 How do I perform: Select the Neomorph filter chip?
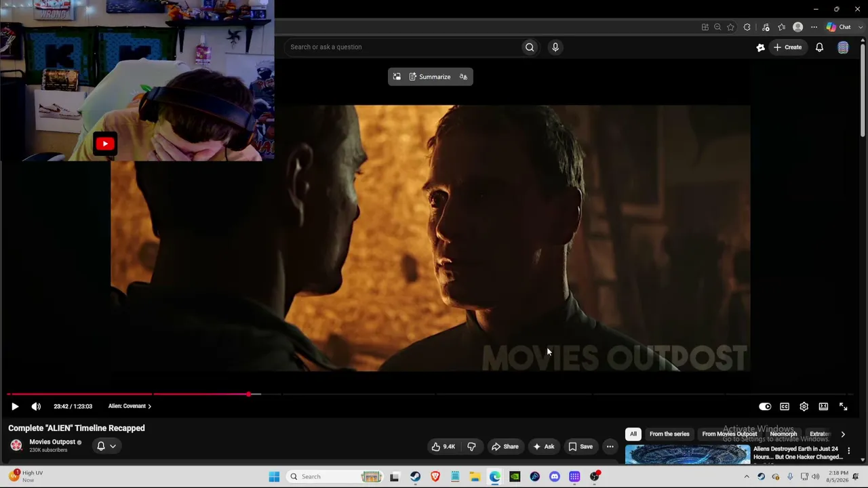coord(783,434)
